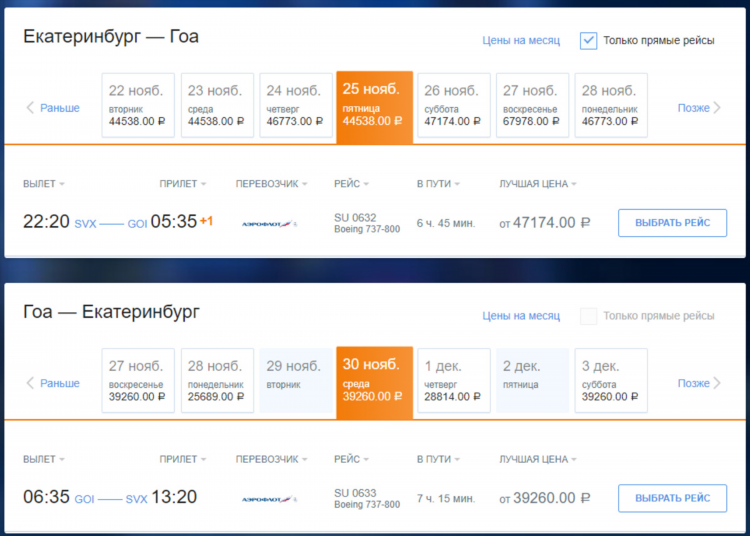Image resolution: width=750 pixels, height=536 pixels.
Task: Click left arrow 'Раньше' in the Гоа — Екатеринбург section
Action: coord(52,383)
